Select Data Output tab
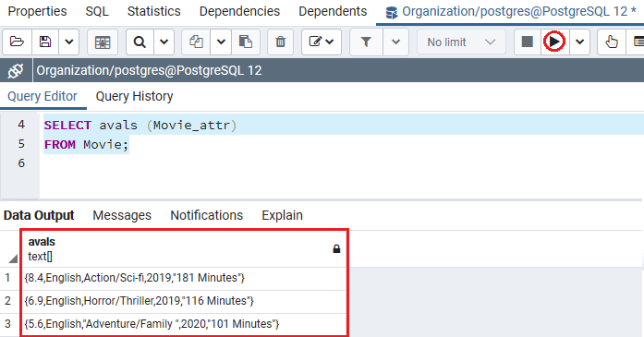The width and height of the screenshot is (644, 337). (39, 215)
